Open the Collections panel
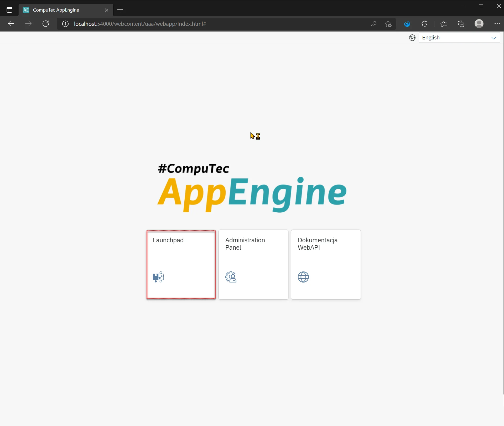This screenshot has height=426, width=504. coord(461,24)
